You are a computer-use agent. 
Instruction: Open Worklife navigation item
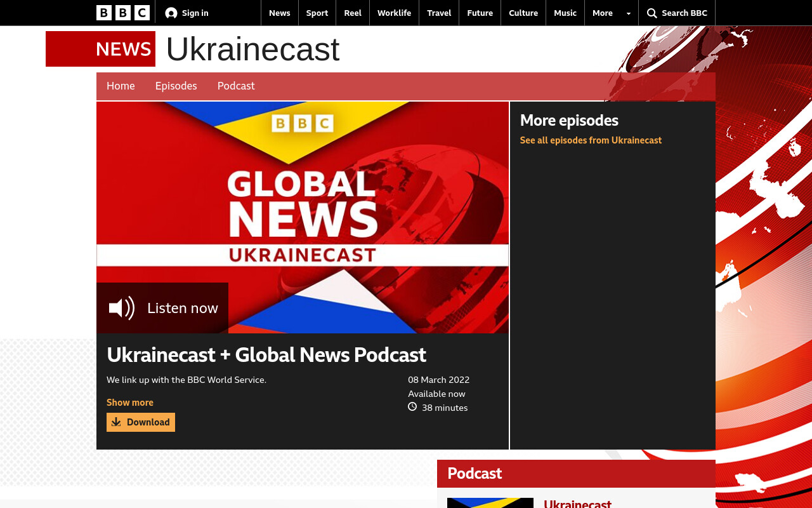[394, 13]
